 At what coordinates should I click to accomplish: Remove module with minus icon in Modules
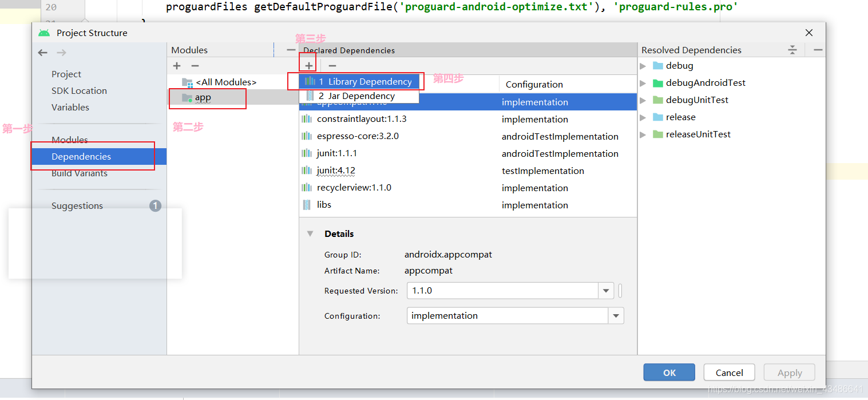195,66
